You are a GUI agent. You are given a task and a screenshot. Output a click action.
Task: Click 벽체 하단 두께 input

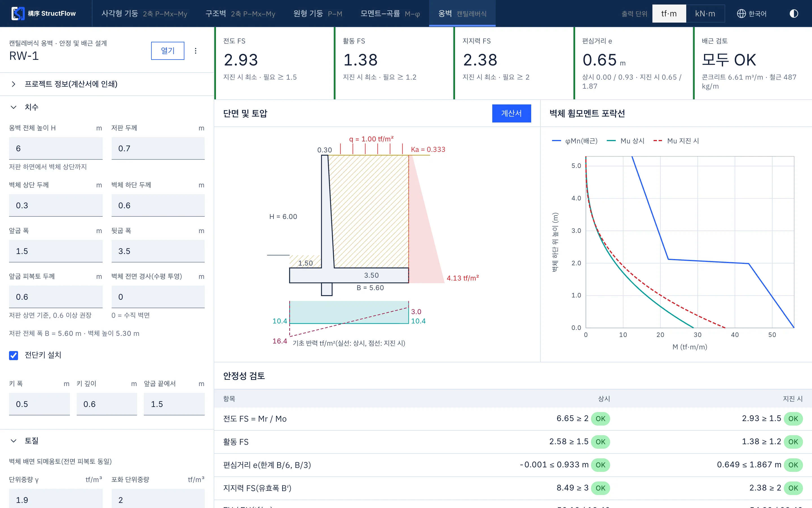158,206
